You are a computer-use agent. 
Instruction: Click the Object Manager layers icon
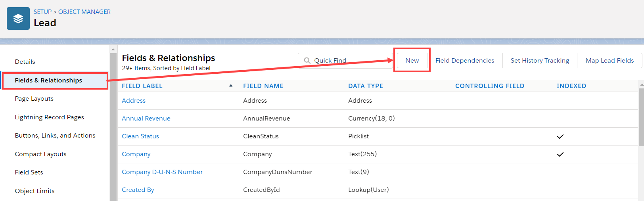[x=18, y=18]
